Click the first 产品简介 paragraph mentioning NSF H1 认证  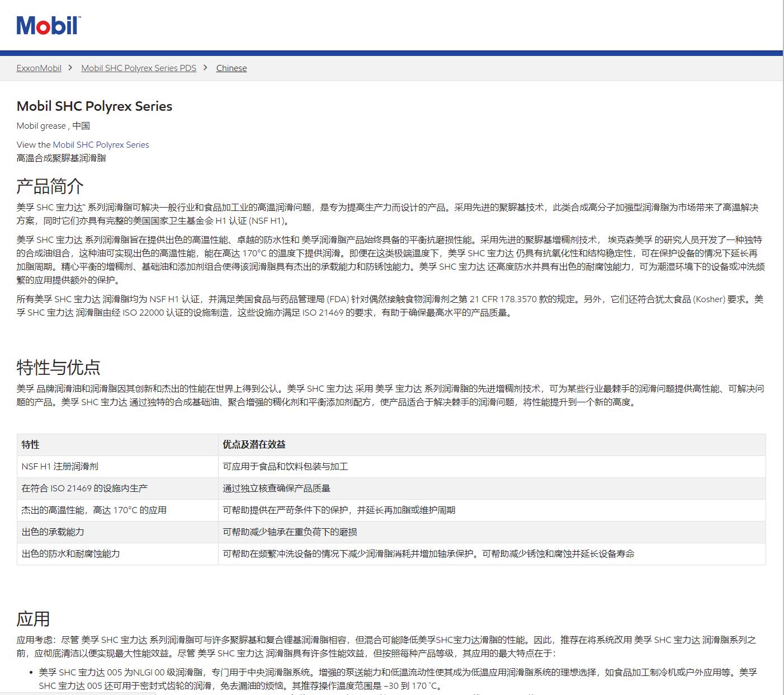point(388,214)
